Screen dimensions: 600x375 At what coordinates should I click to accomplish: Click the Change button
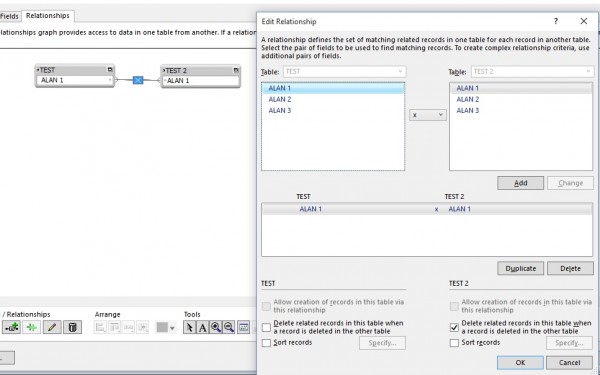(x=570, y=183)
